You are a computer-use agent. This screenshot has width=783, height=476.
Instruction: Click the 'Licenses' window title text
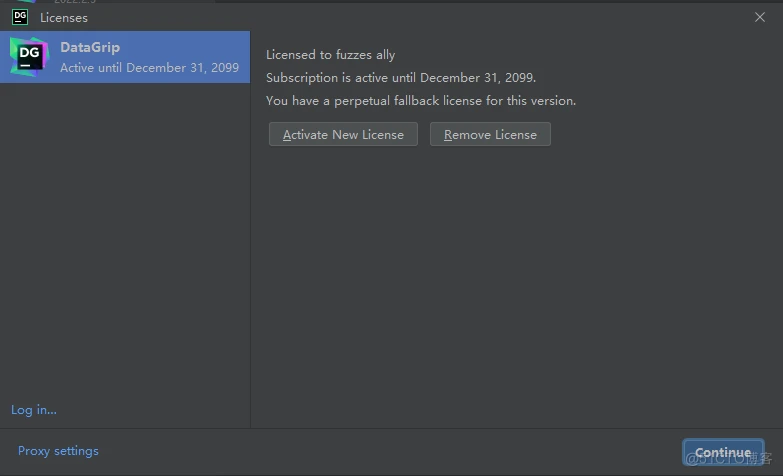click(x=64, y=18)
